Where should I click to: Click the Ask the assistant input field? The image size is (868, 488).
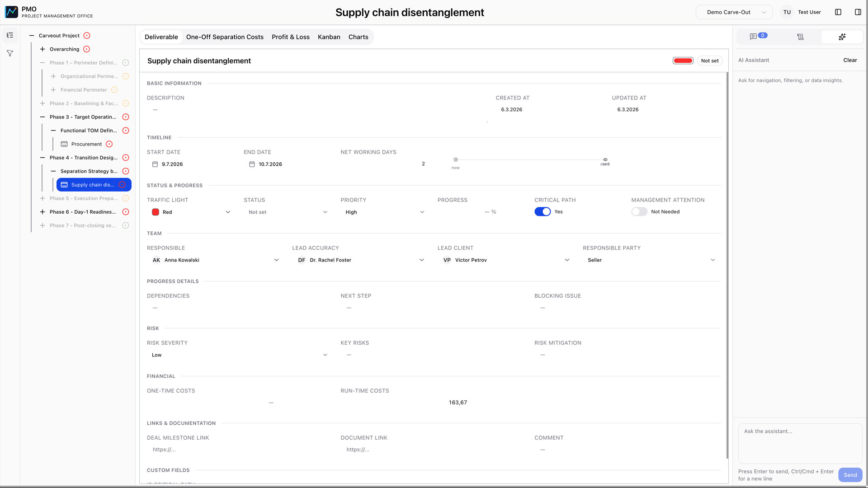tap(799, 444)
